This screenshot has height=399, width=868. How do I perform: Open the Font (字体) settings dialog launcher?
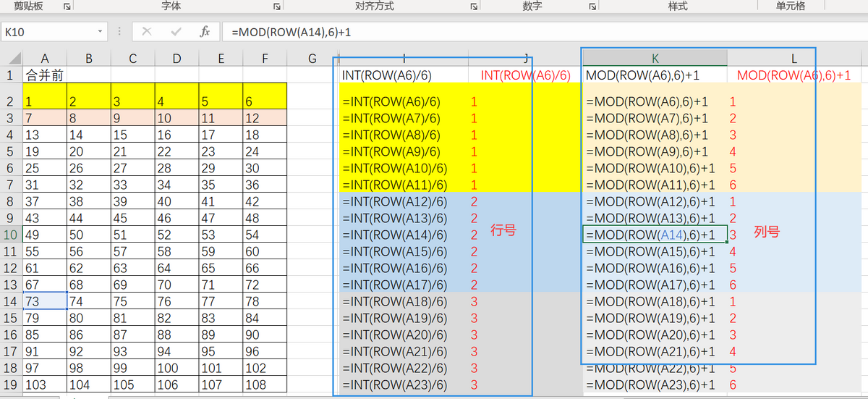coord(277,6)
